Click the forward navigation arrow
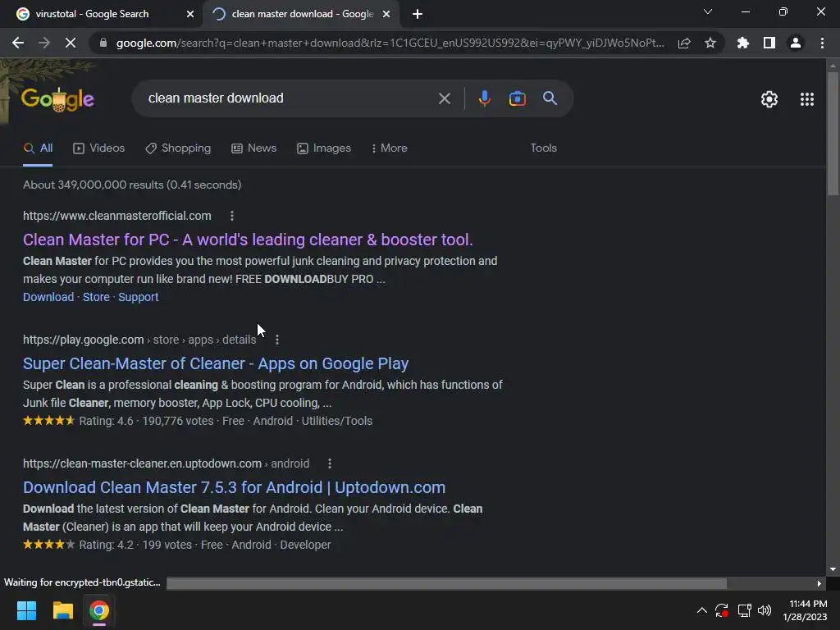 pos(44,43)
